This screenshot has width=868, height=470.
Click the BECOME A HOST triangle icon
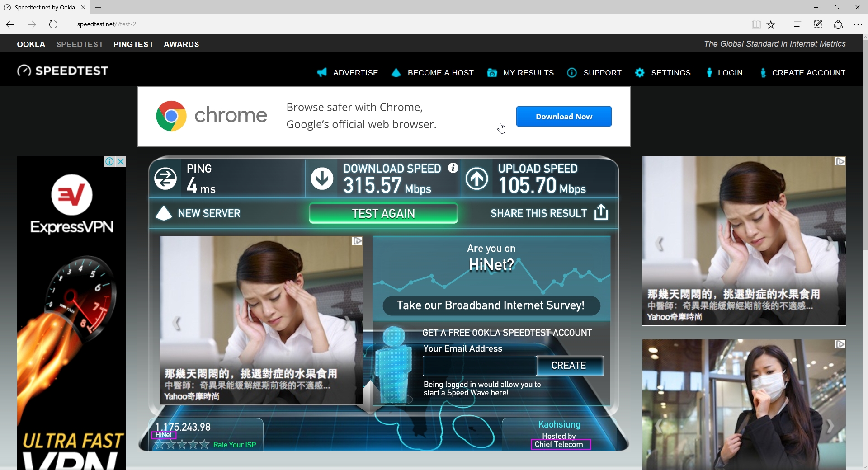point(396,73)
